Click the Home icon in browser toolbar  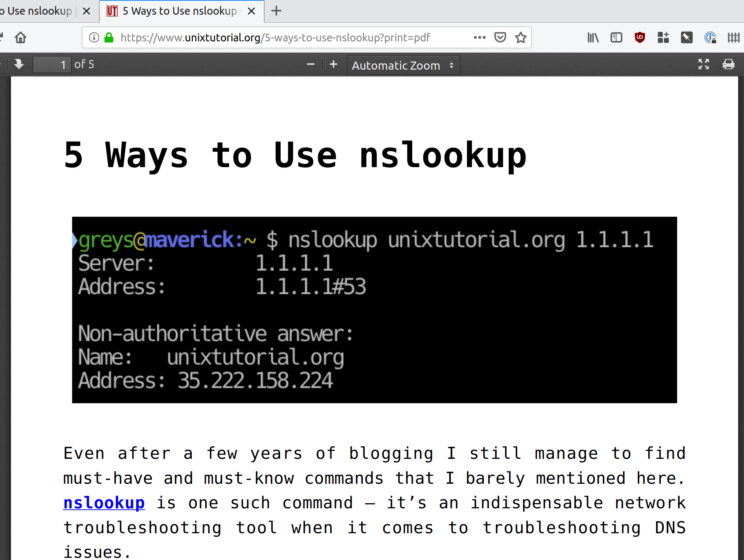click(21, 37)
